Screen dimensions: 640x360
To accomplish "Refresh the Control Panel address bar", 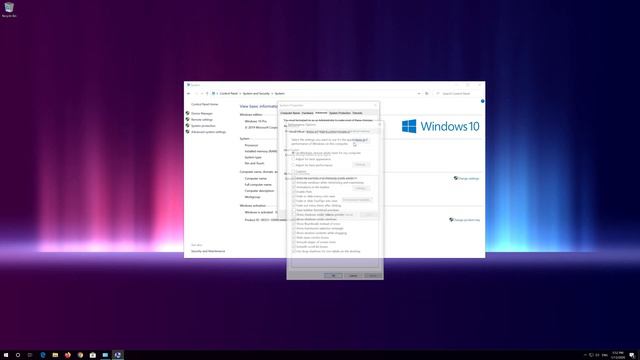I will (427, 93).
